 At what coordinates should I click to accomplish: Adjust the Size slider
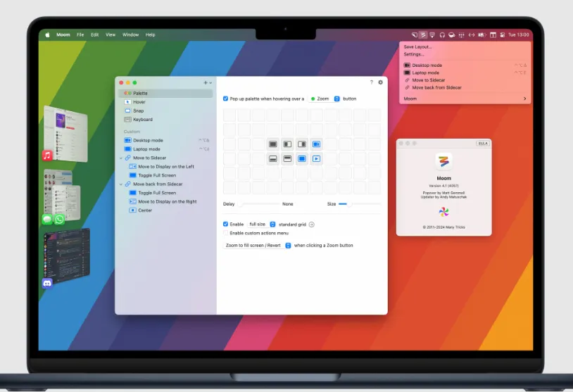pyautogui.click(x=359, y=204)
